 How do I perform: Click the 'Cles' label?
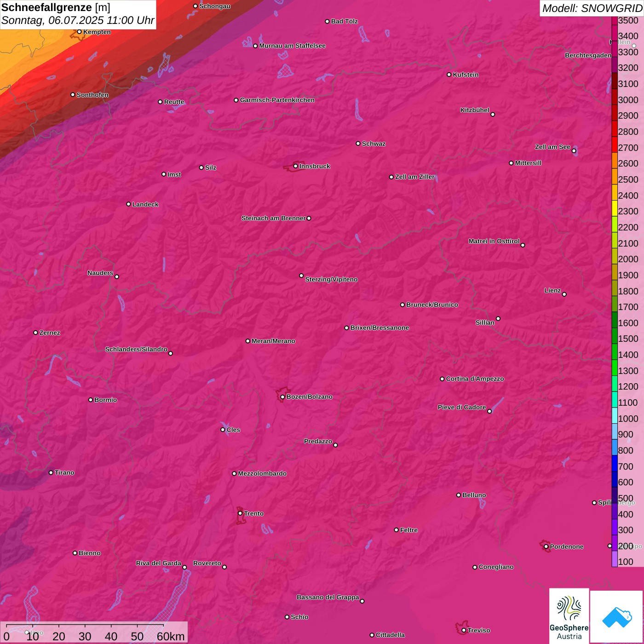(233, 430)
